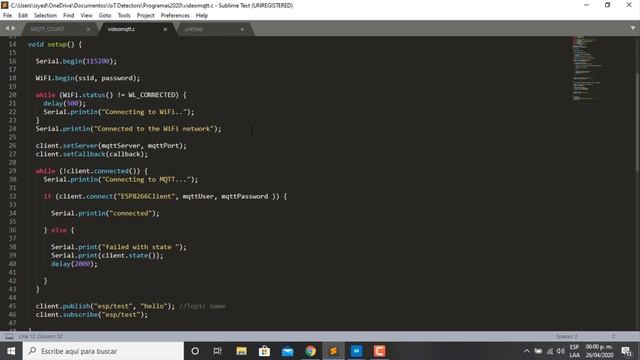Click the client.setServer line

coord(111,146)
